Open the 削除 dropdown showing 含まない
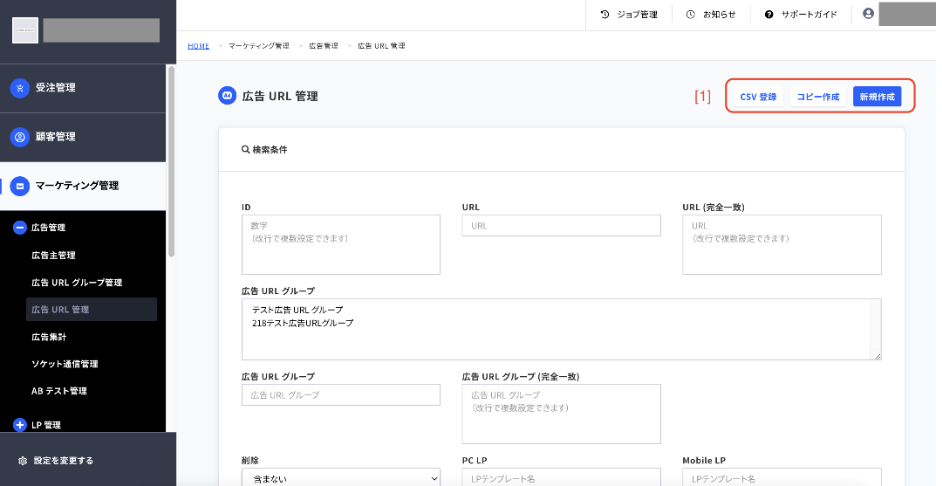The height and width of the screenshot is (486, 942). point(341,479)
